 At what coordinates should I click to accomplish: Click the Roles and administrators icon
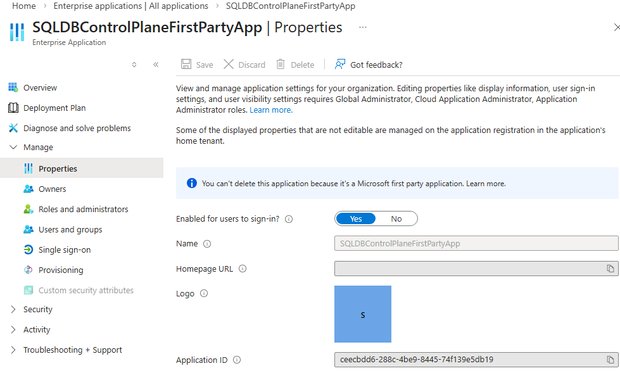point(28,209)
